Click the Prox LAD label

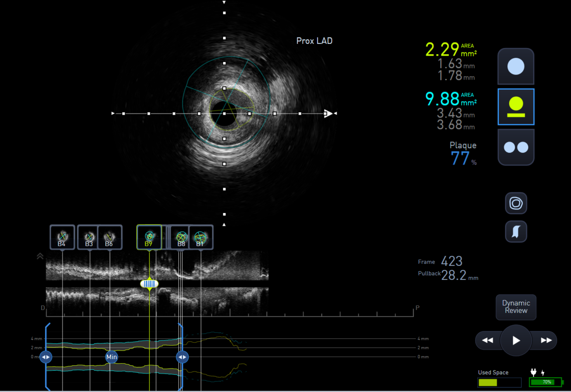coord(314,41)
